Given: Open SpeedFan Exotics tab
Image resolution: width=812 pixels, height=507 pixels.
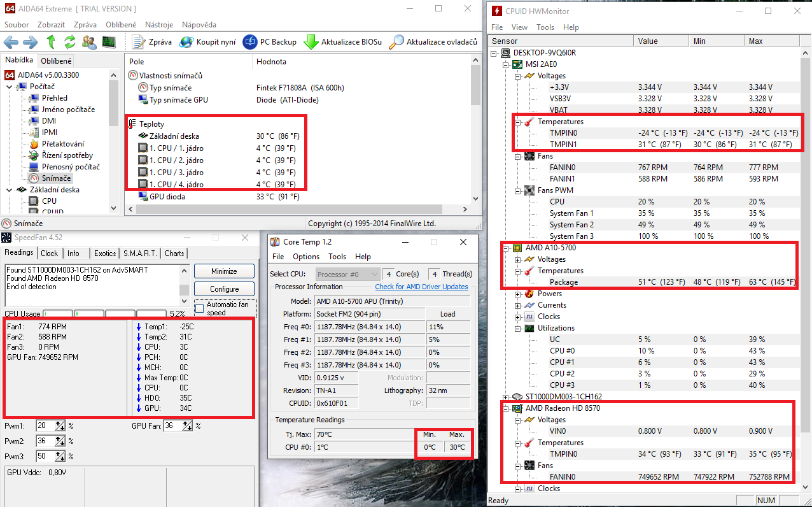Looking at the screenshot, I should pos(105,253).
